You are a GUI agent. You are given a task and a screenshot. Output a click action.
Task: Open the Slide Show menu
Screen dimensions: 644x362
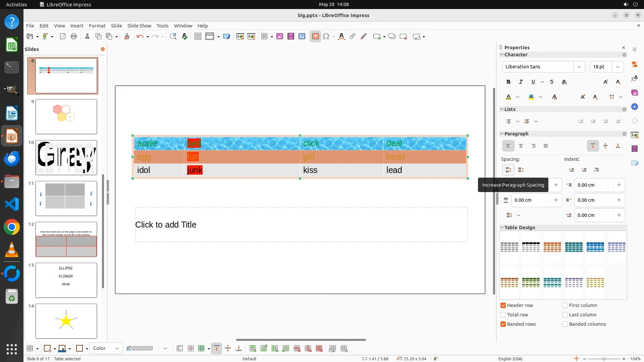139,25
